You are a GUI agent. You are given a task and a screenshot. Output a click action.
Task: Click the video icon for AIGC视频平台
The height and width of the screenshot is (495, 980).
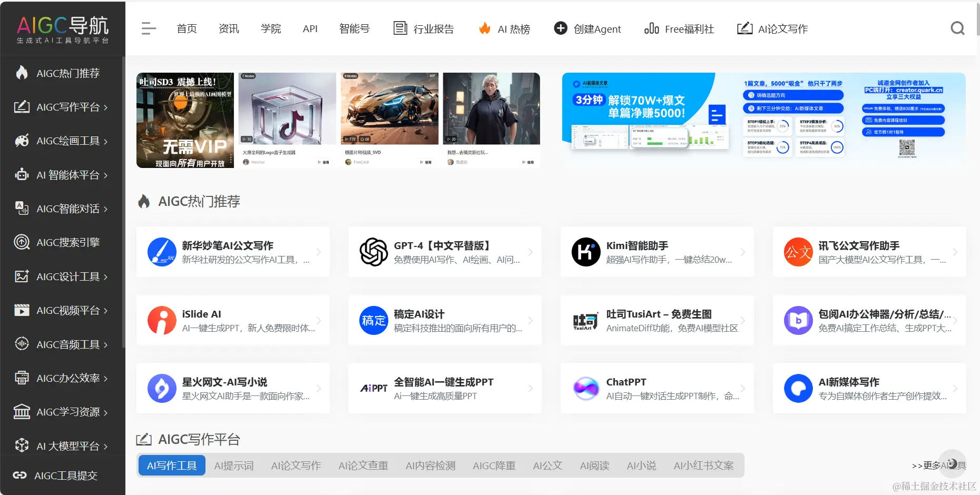coord(22,310)
